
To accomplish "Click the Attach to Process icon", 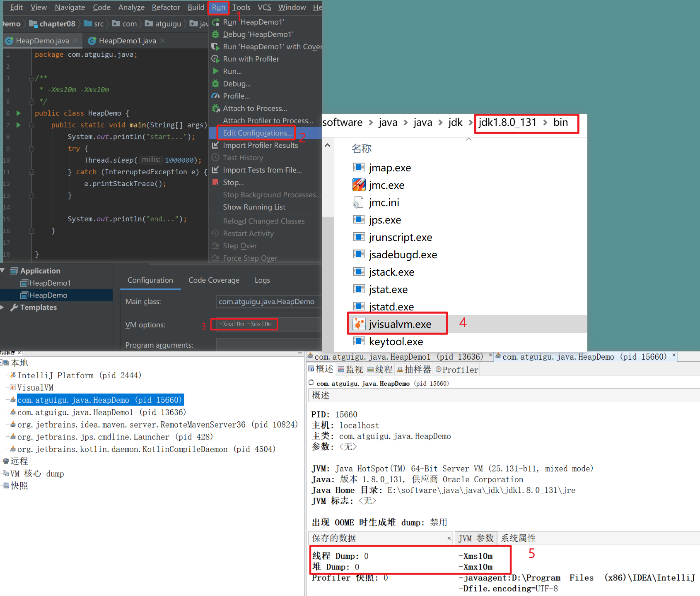I will [x=215, y=108].
